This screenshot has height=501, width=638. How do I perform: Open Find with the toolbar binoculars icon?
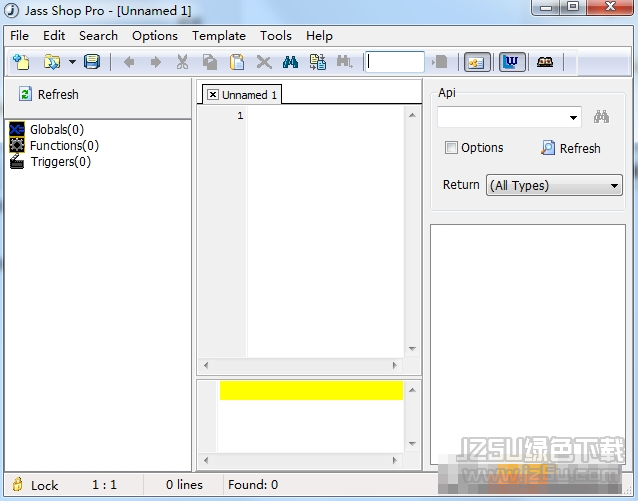click(x=290, y=62)
